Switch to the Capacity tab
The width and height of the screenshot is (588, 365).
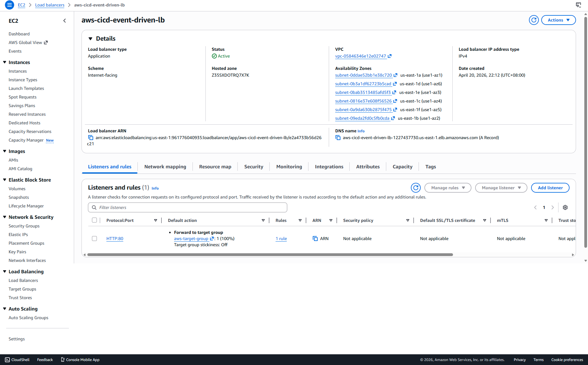[403, 166]
